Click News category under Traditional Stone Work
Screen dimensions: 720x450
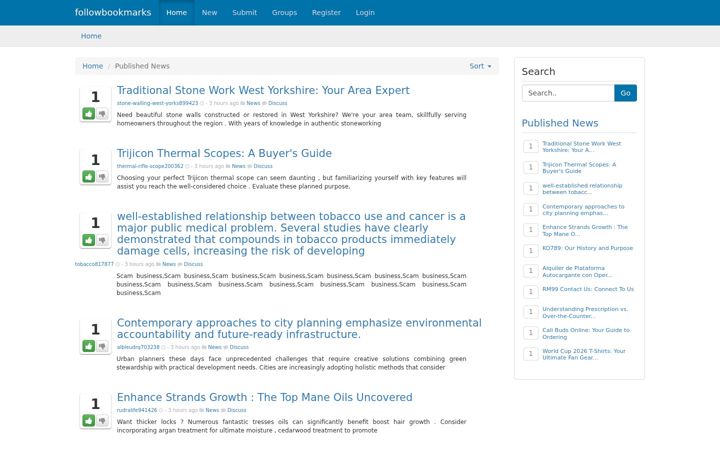point(253,103)
